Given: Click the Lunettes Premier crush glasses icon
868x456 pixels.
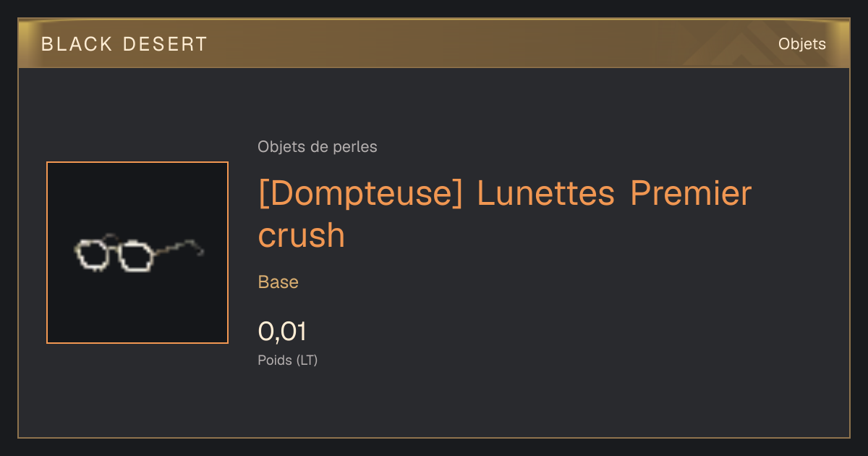Looking at the screenshot, I should [138, 253].
